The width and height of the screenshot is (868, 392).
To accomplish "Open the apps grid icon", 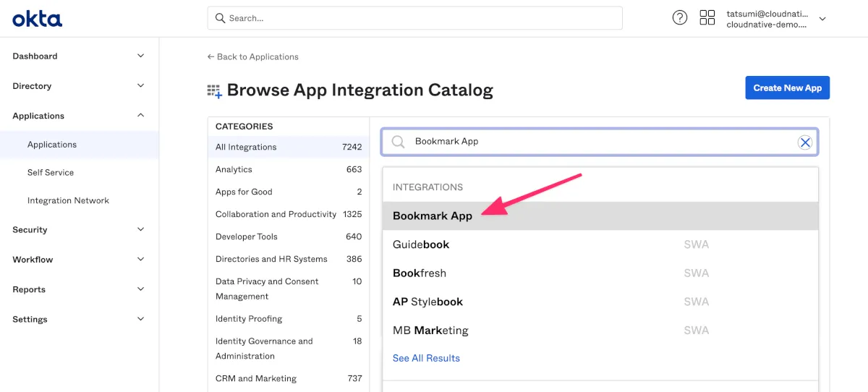I will (x=707, y=18).
